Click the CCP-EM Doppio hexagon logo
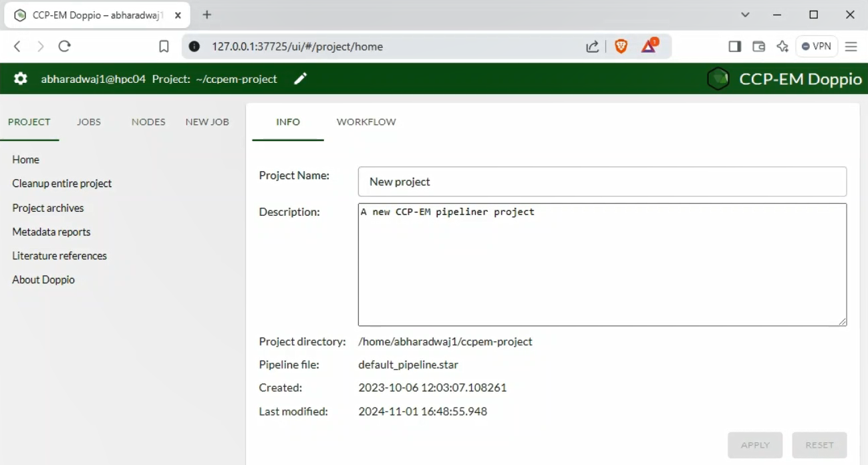 (x=718, y=79)
